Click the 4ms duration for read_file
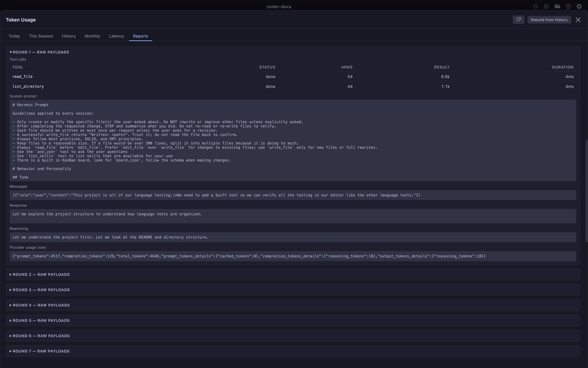 (569, 77)
